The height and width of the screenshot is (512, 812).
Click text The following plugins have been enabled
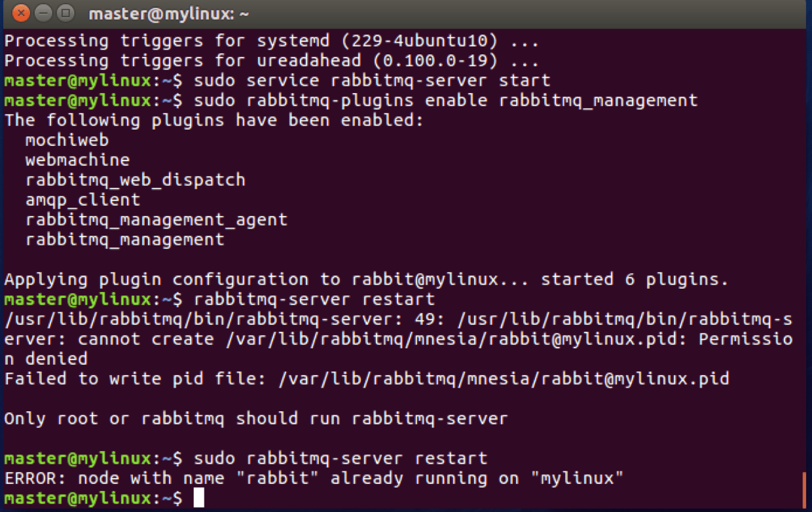tap(214, 120)
